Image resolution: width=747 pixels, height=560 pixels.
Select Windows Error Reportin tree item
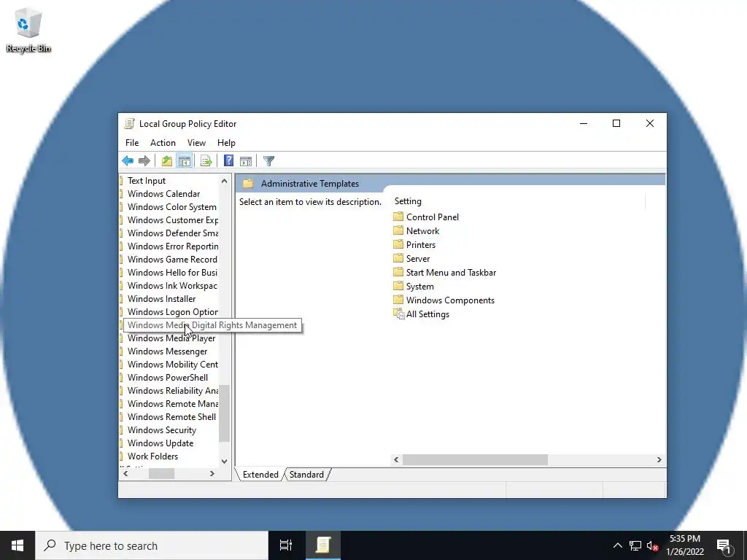pos(172,246)
